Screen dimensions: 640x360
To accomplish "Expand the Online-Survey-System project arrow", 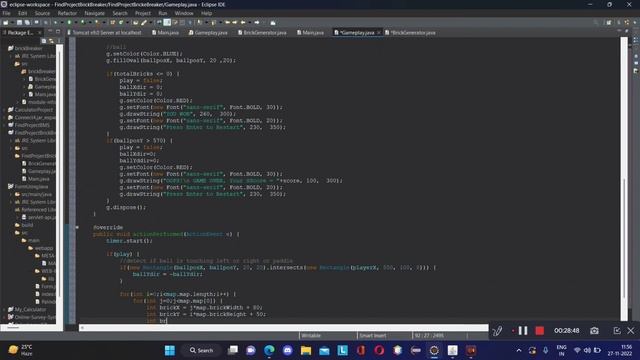I will (4, 317).
